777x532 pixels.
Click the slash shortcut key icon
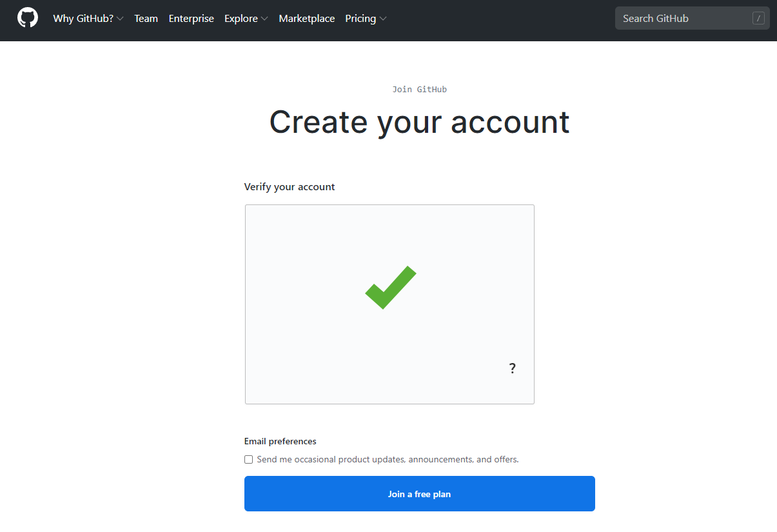(x=758, y=18)
